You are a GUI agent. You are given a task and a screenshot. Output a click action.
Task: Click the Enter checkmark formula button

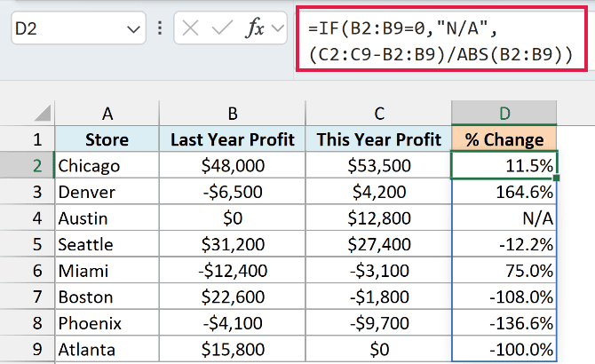coord(222,28)
